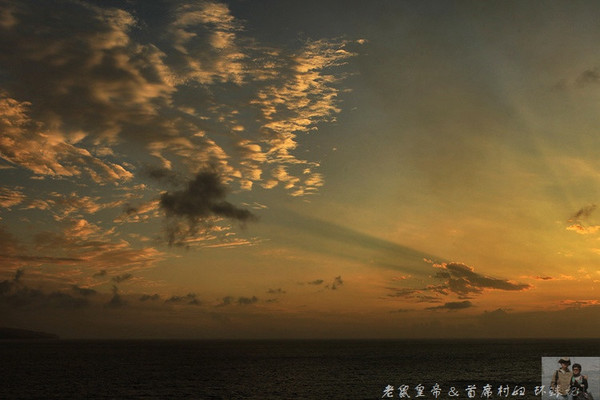Screen dimensions: 600x400
Task: Click the orange glow above horizon at right
Action: [540, 300]
